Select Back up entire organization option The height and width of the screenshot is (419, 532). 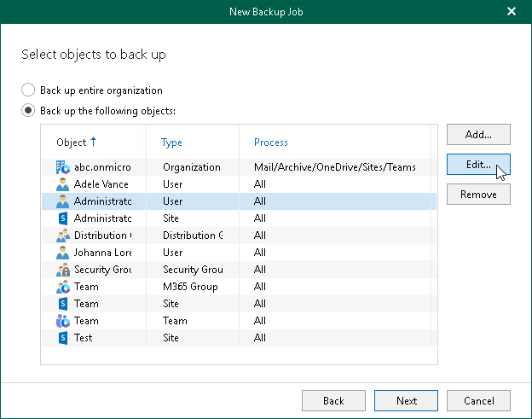29,90
